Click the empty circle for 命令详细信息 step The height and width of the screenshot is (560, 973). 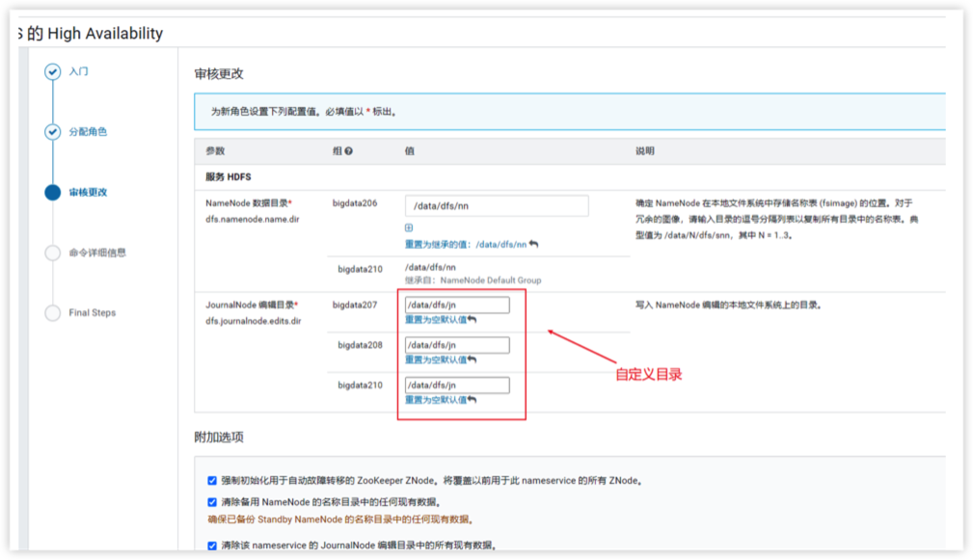(52, 253)
